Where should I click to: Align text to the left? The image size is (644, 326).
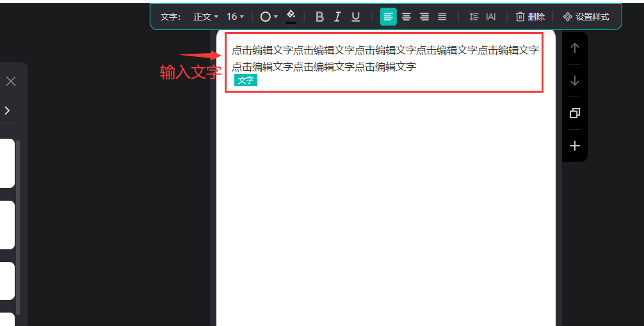pos(388,17)
